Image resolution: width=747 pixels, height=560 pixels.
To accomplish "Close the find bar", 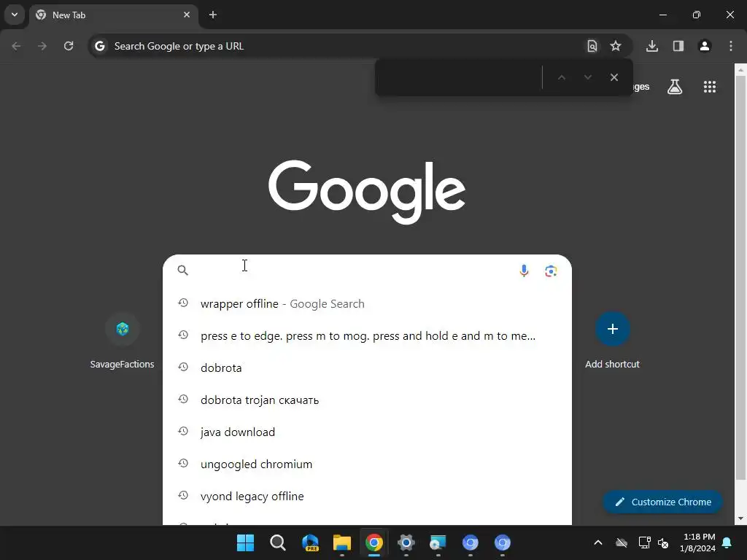I will (x=614, y=77).
